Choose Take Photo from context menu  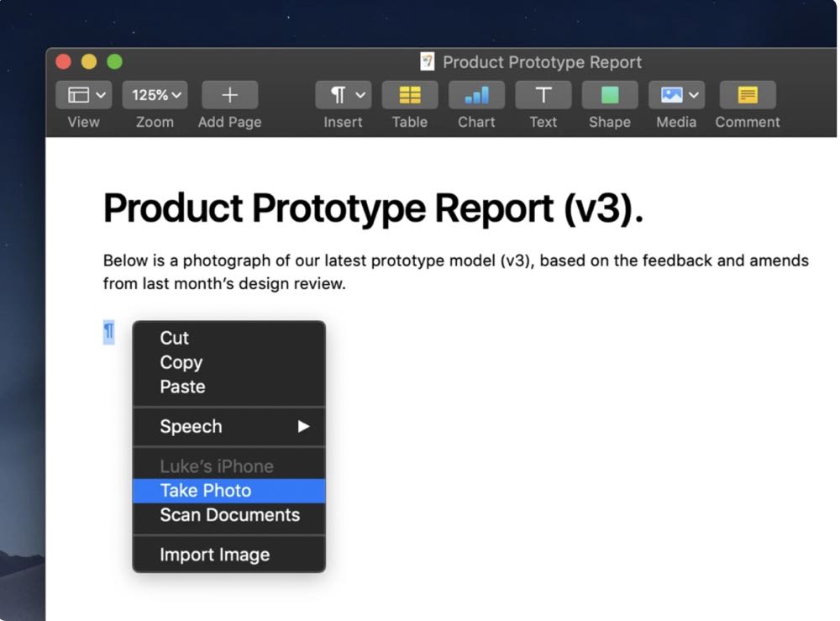point(206,491)
